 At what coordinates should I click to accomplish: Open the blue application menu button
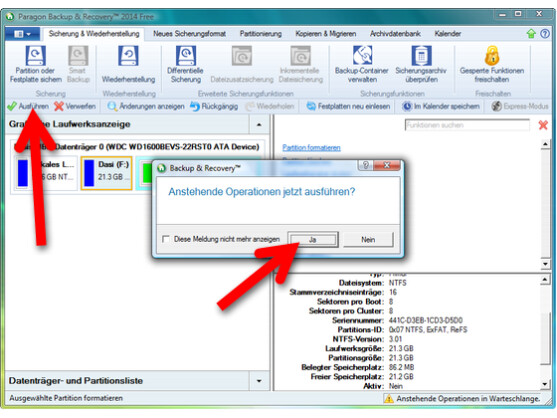point(22,34)
